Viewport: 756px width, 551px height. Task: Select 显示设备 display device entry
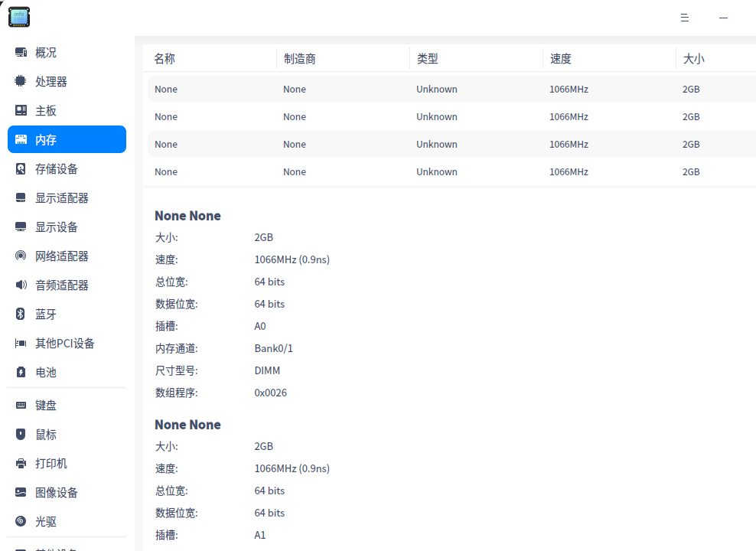67,227
